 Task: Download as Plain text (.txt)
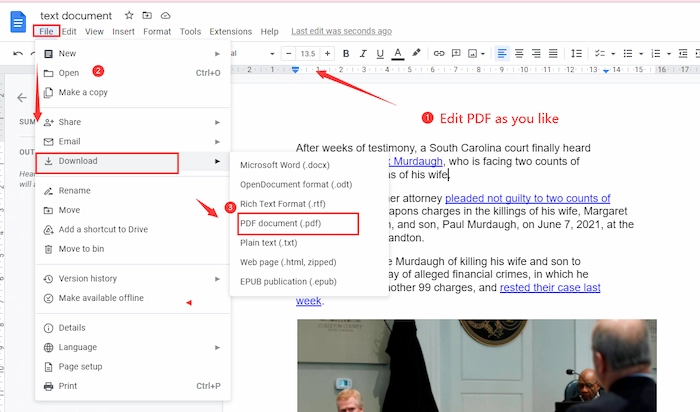(x=309, y=243)
